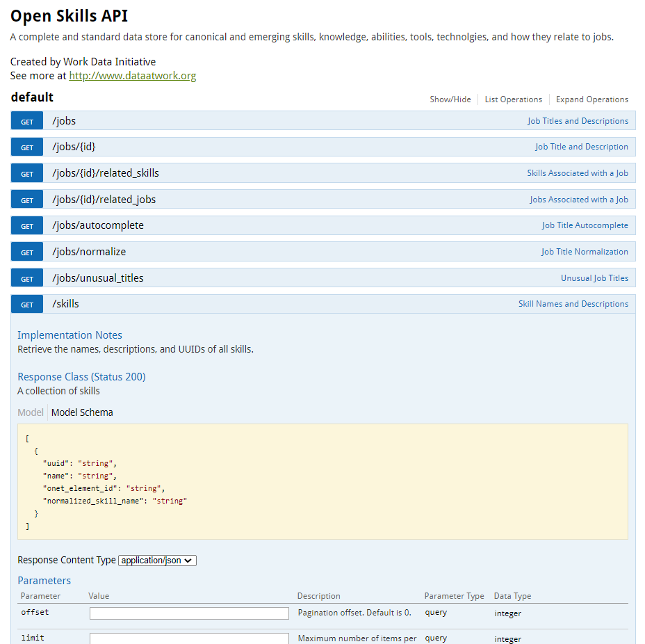Switch to the Model tab

[x=31, y=412]
